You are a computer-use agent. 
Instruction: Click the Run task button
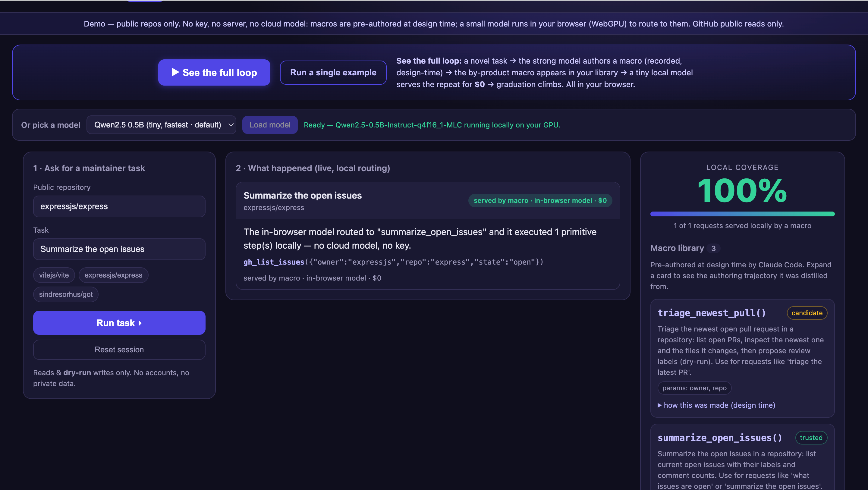click(119, 322)
